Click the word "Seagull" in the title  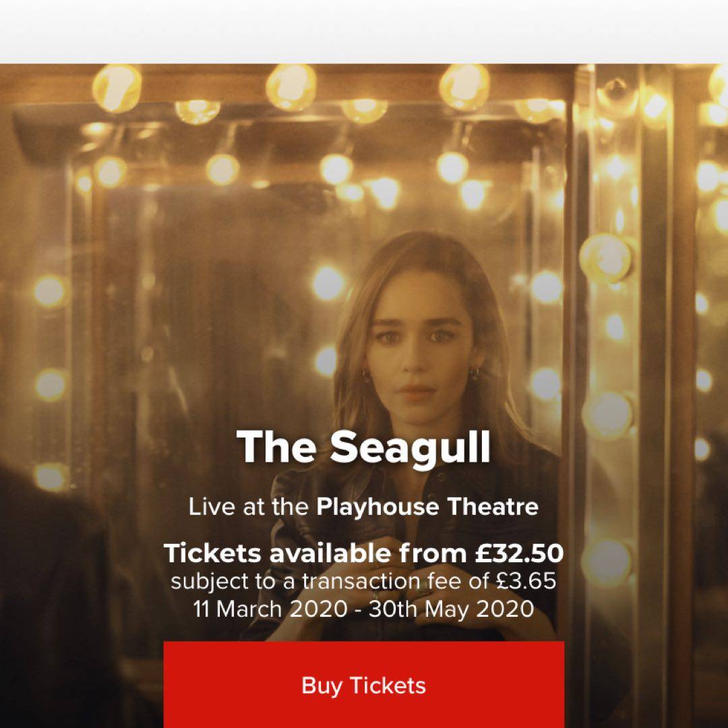(x=411, y=446)
